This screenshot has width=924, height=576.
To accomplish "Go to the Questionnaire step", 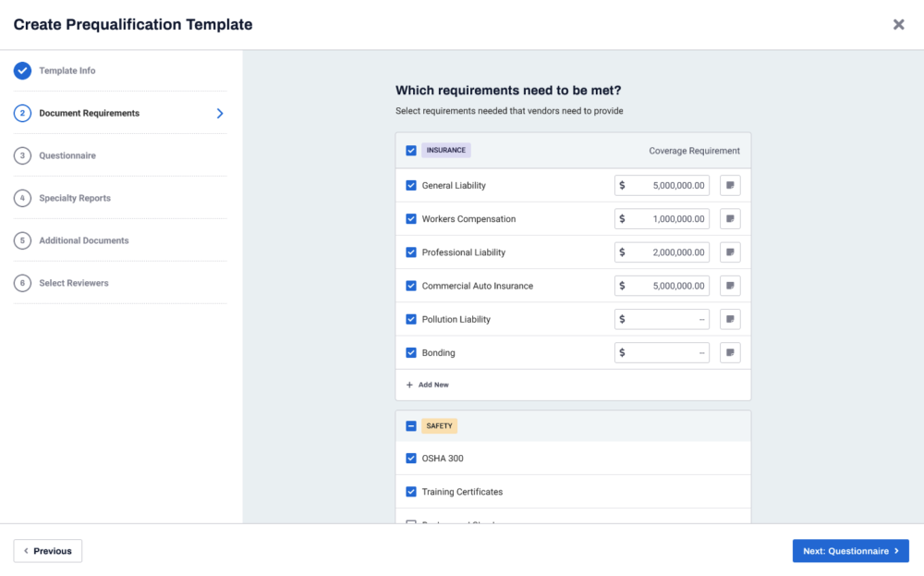I will pyautogui.click(x=67, y=156).
